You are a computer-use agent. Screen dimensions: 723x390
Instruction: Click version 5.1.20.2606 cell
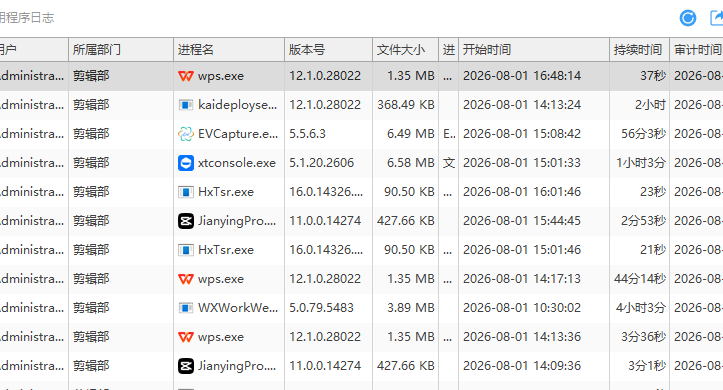(x=321, y=163)
